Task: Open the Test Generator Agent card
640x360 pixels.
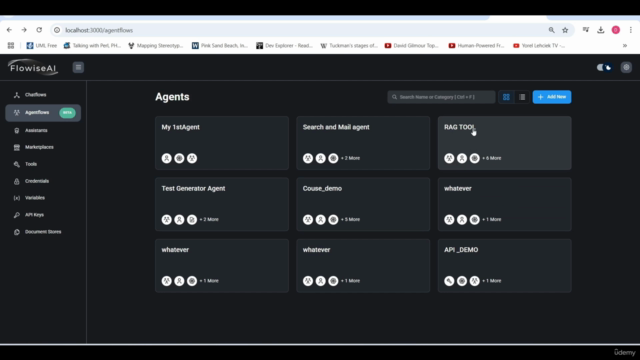Action: click(222, 204)
